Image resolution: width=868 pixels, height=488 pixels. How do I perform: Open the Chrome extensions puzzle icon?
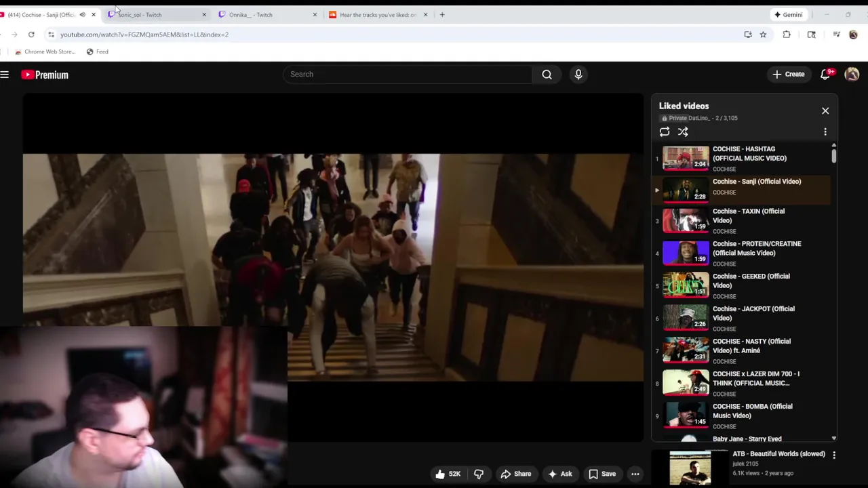[787, 35]
